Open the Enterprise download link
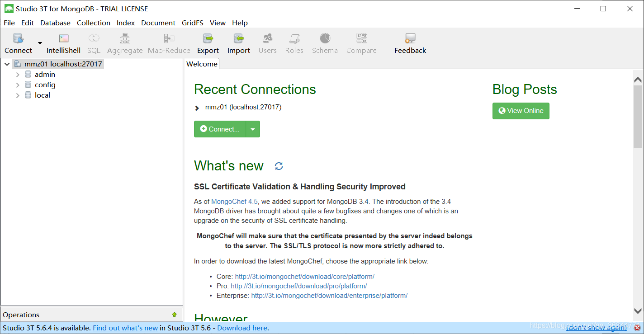The height and width of the screenshot is (334, 644). 329,296
